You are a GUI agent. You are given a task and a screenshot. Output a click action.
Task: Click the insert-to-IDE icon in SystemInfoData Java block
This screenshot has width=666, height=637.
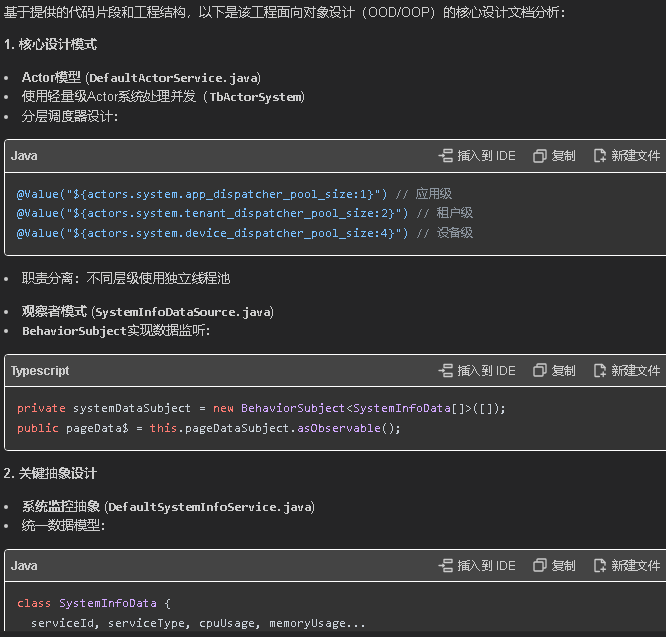point(446,566)
